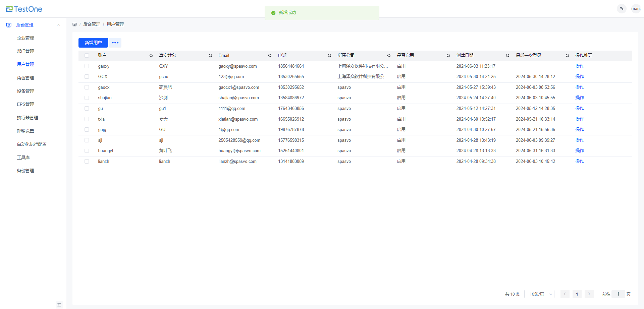This screenshot has height=309, width=644.
Task: Click the 操作 link for user lianzh
Action: [579, 162]
